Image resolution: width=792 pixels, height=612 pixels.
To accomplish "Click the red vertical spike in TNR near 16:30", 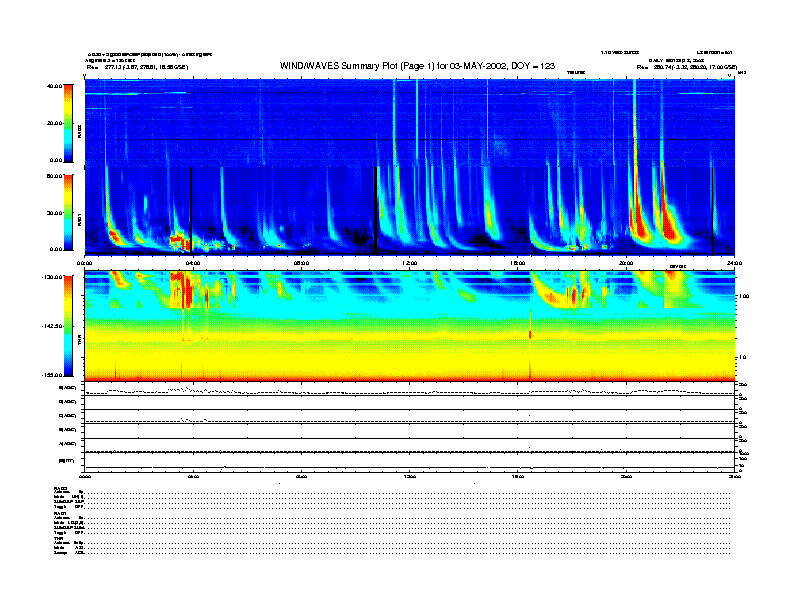I will 530,334.
